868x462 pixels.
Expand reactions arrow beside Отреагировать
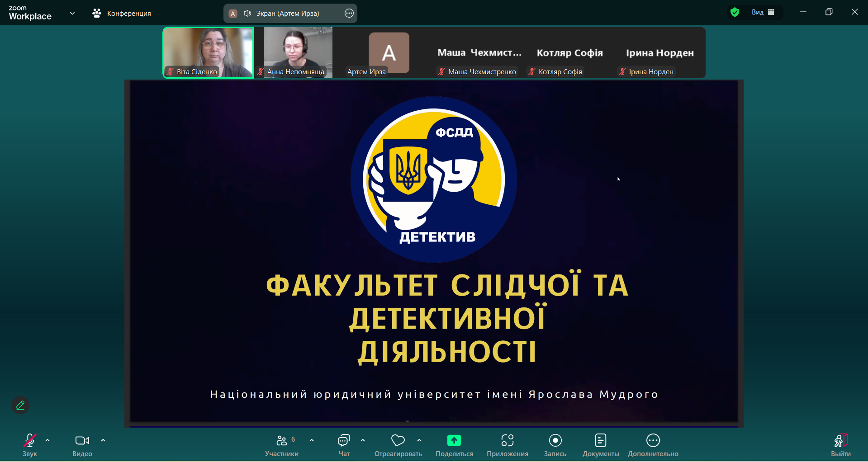click(x=419, y=440)
